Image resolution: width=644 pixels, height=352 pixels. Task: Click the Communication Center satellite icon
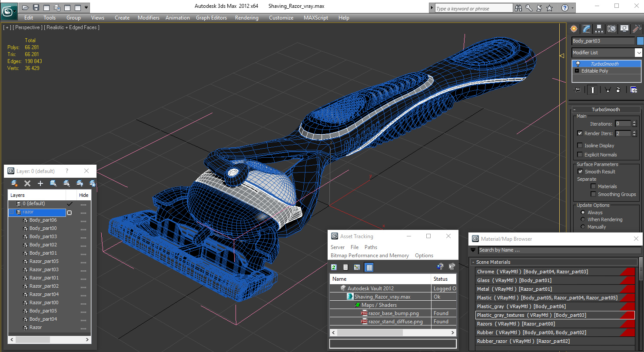click(x=539, y=8)
